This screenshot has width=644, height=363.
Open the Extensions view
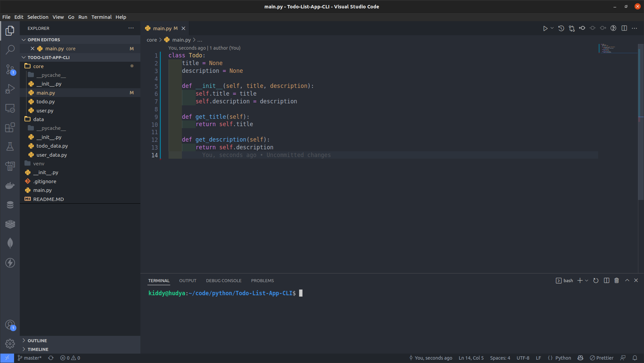click(x=10, y=127)
